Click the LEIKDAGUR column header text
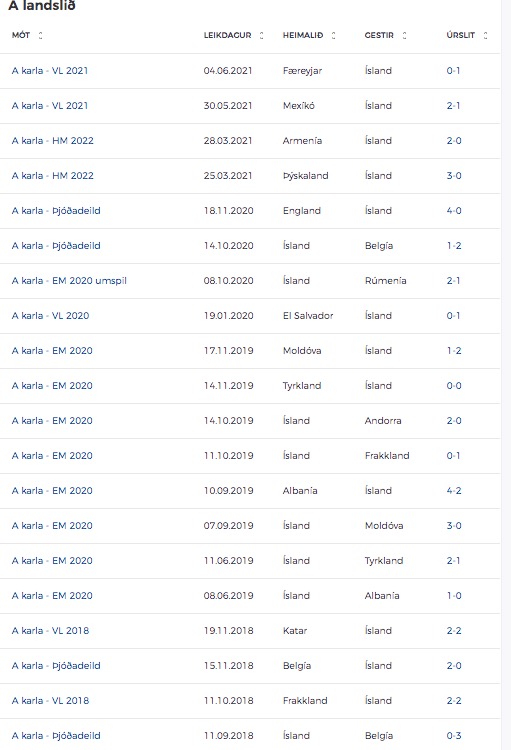Screen dimensions: 511x750 point(227,35)
